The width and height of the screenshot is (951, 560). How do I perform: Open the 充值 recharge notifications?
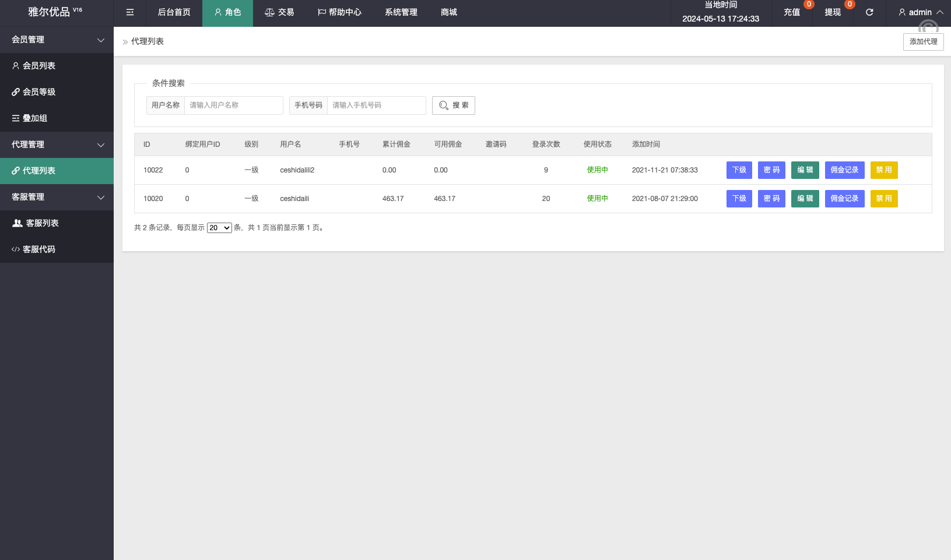coord(792,12)
